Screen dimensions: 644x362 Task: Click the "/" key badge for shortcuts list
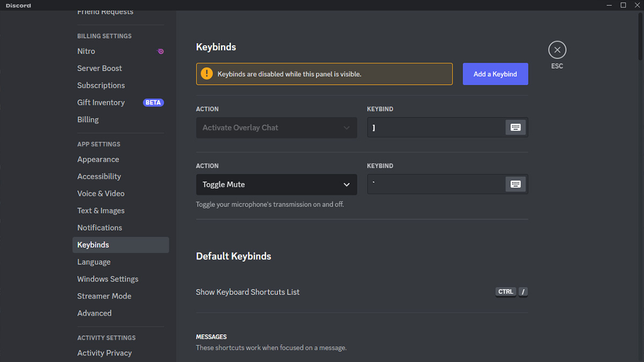click(x=523, y=292)
